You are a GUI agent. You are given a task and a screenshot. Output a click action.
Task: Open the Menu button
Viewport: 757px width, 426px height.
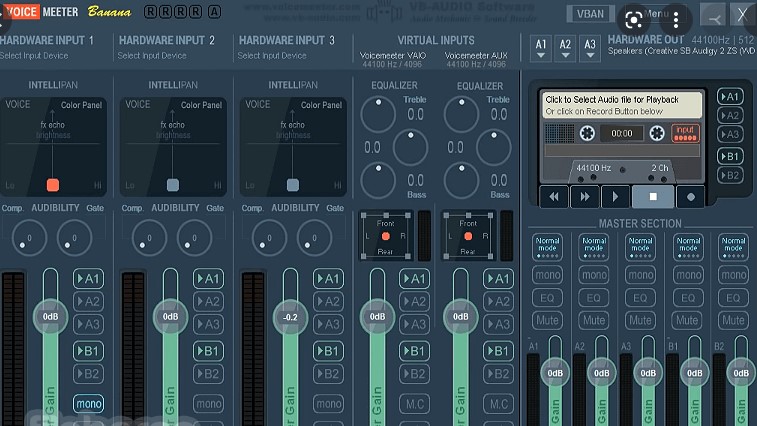coord(656,14)
